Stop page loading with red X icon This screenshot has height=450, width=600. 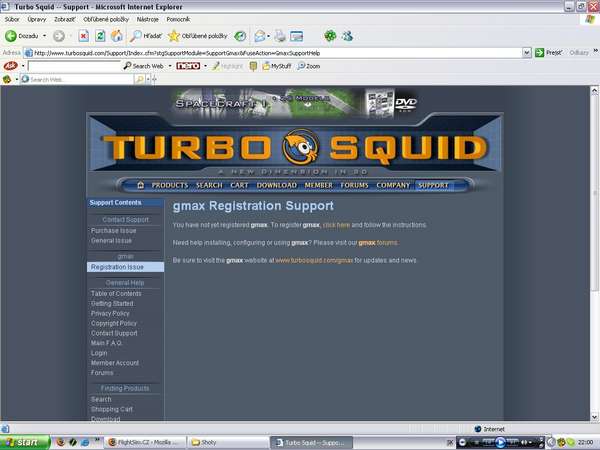[83, 36]
